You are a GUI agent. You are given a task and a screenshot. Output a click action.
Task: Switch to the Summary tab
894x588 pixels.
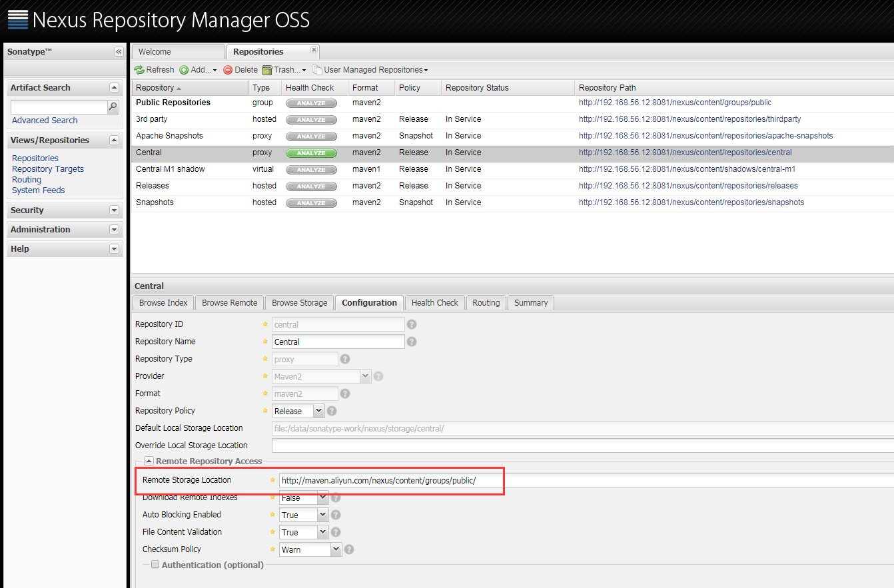click(x=531, y=303)
